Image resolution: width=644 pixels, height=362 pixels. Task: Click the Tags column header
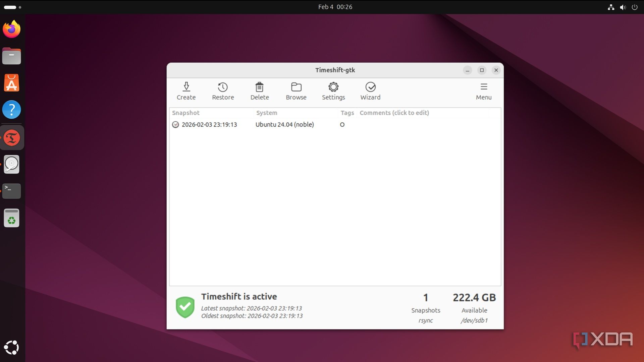[347, 113]
